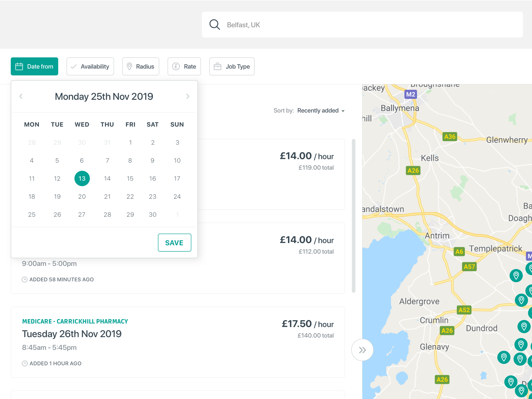This screenshot has height=399, width=532.
Task: Click the search magnifier icon
Action: pos(214,25)
